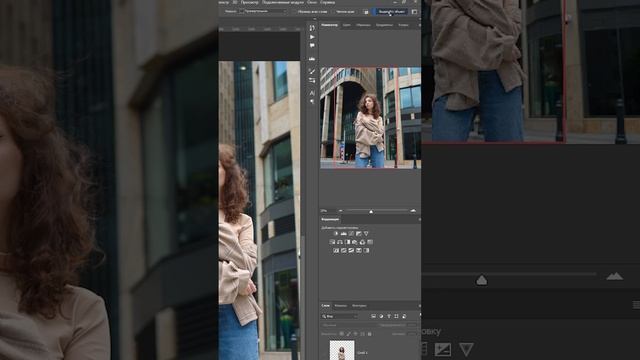640x360 pixels.
Task: Add a Color Lookup adjustment layer
Action: [x=370, y=242]
